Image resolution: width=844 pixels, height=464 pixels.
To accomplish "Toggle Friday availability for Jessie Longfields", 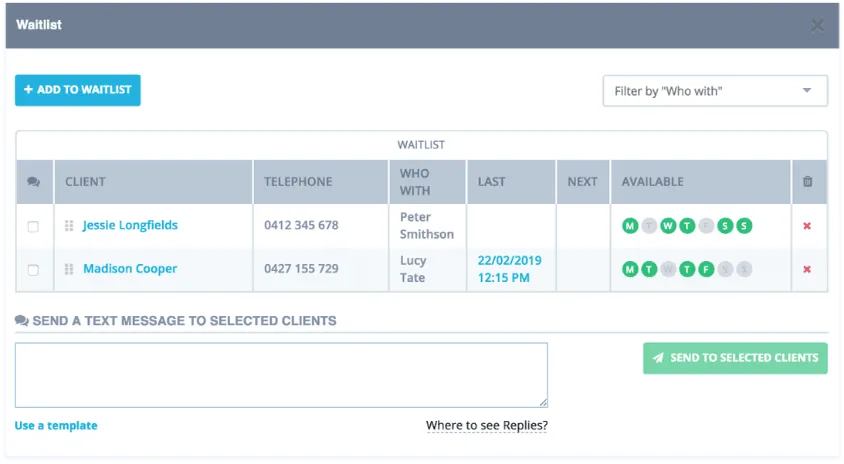I will coord(706,226).
